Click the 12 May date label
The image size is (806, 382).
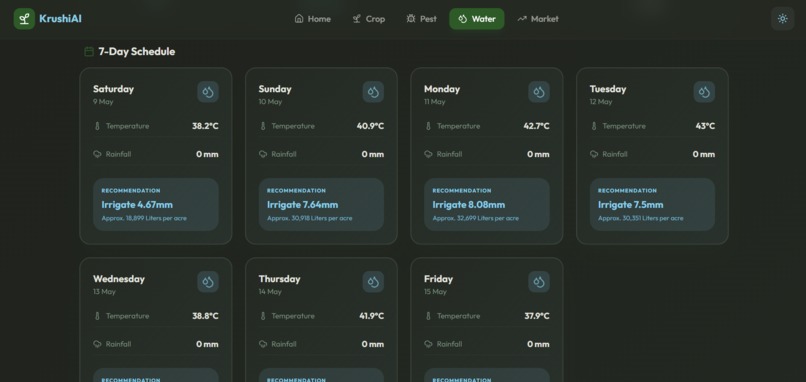[601, 102]
